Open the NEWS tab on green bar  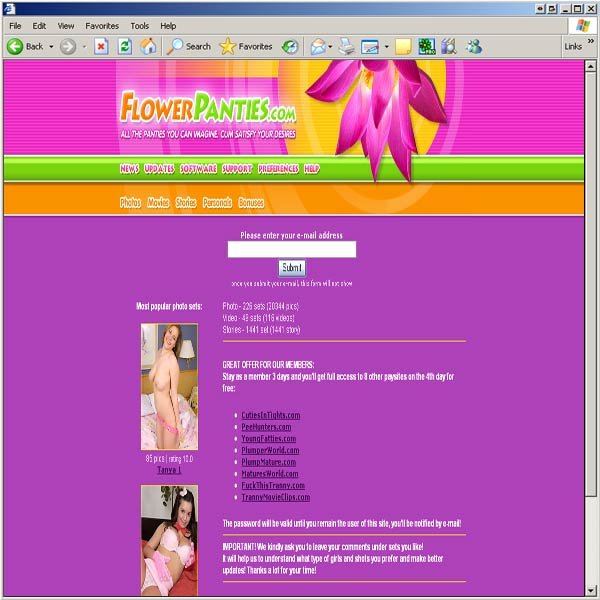[x=129, y=169]
